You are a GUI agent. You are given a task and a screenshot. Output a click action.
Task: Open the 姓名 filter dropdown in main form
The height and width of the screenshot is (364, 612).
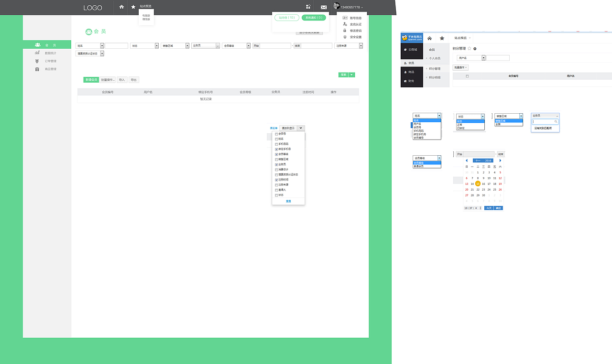coord(90,46)
